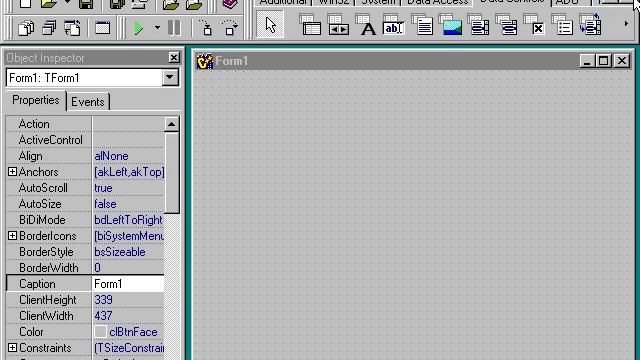Click the Form1 title bar icon
The width and height of the screenshot is (640, 360).
pyautogui.click(x=204, y=61)
